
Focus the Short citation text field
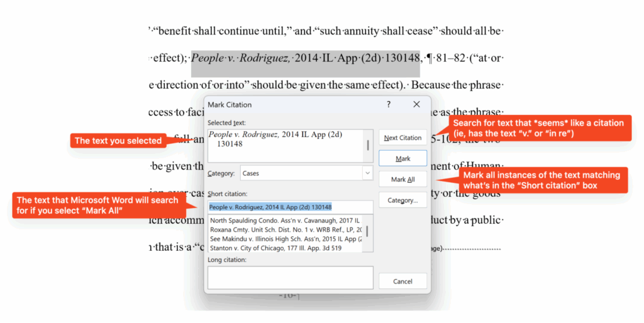pos(291,207)
